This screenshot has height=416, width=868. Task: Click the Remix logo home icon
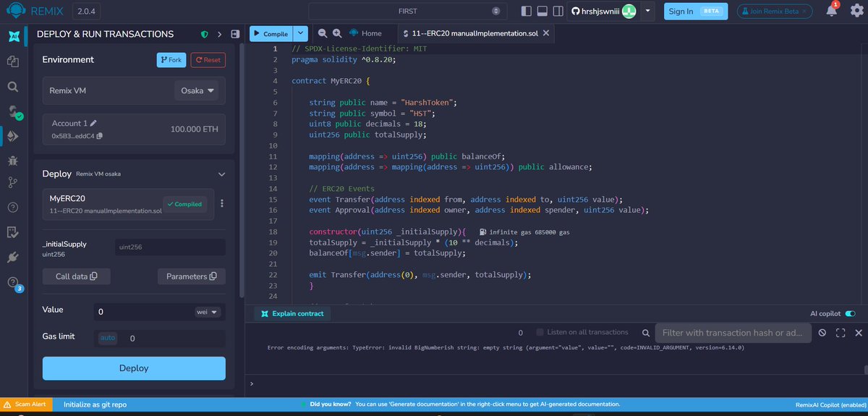[17, 11]
